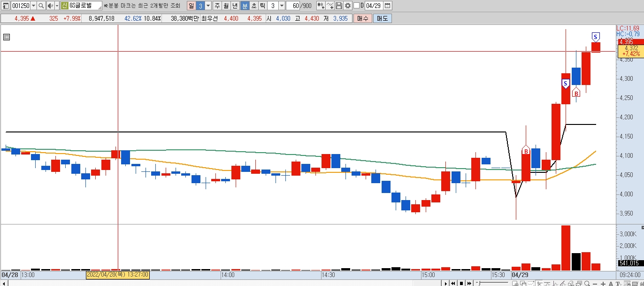Click the LC:11.69 indicator text
The width and height of the screenshot is (644, 286).
click(628, 29)
